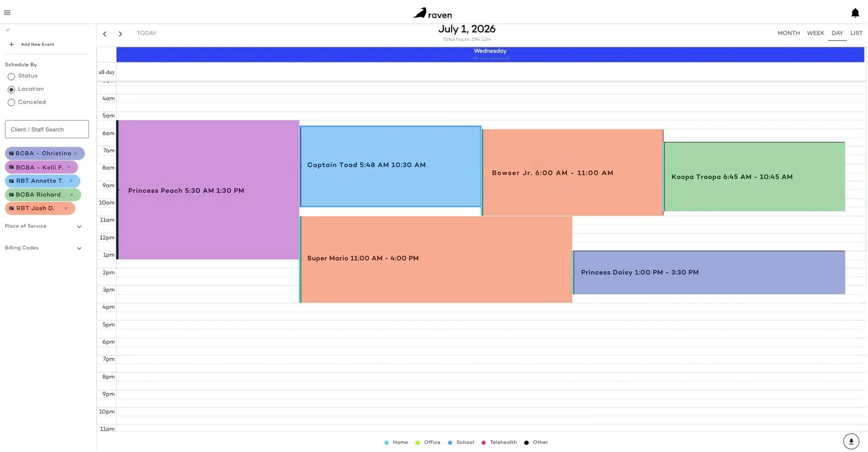868x452 pixels.
Task: Click the School legend dot
Action: (450, 443)
